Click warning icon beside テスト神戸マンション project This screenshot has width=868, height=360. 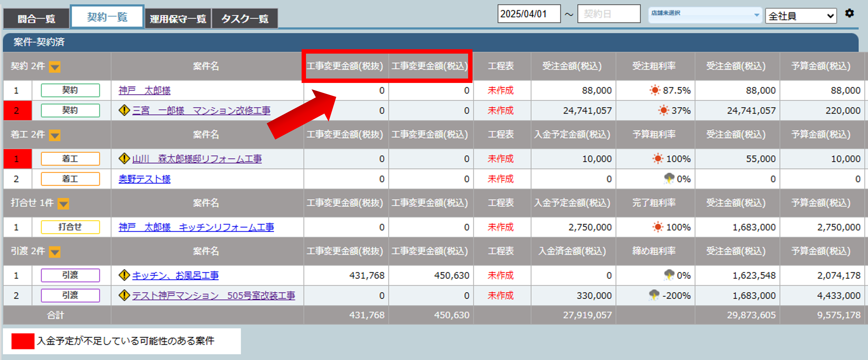(x=124, y=295)
